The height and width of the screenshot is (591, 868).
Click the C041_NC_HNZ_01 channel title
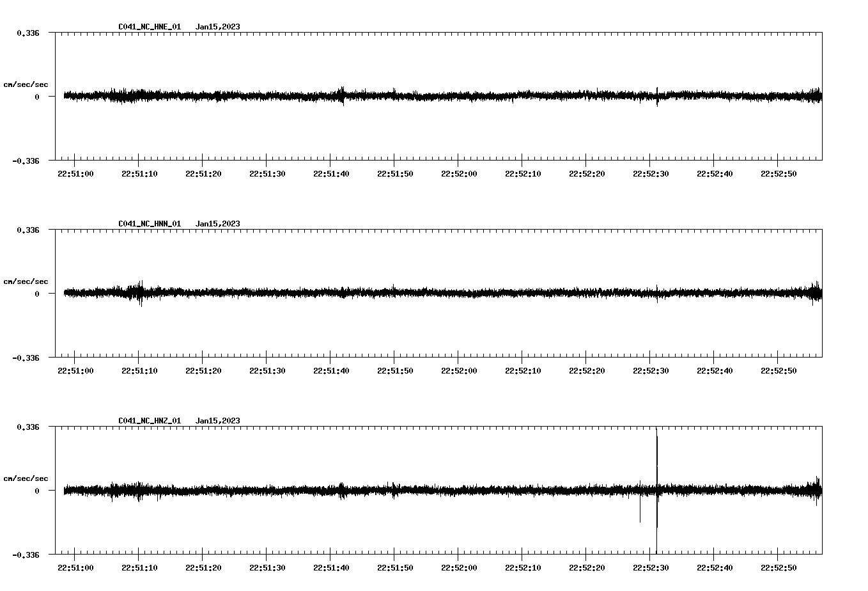click(x=150, y=421)
